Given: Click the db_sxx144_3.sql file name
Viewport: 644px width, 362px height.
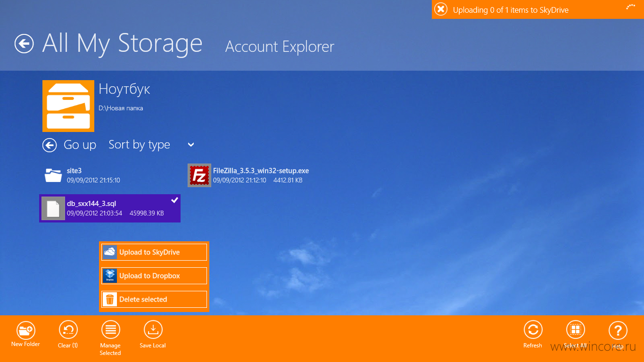Looking at the screenshot, I should [x=91, y=204].
